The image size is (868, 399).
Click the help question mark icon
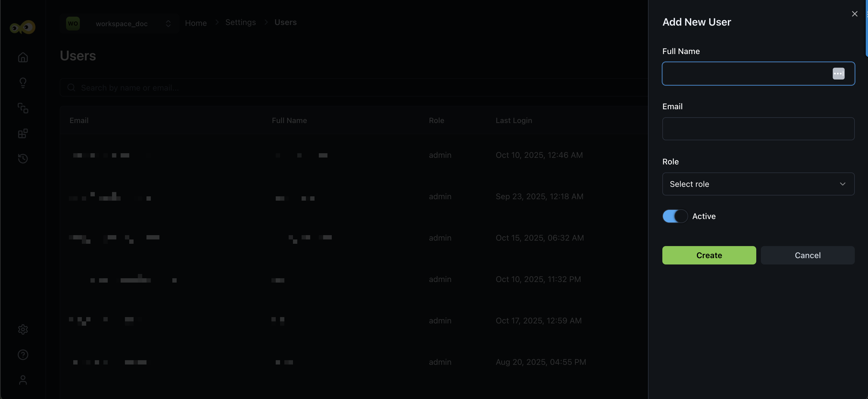[x=23, y=355]
